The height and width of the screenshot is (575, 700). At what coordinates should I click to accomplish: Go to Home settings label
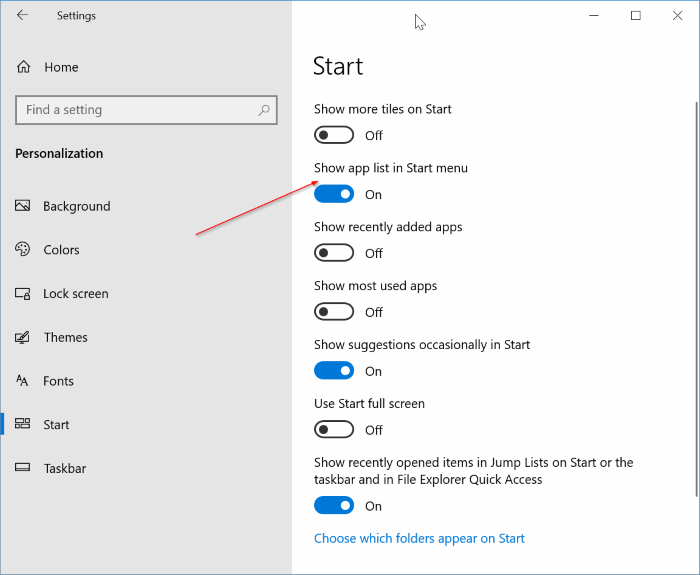click(x=61, y=67)
